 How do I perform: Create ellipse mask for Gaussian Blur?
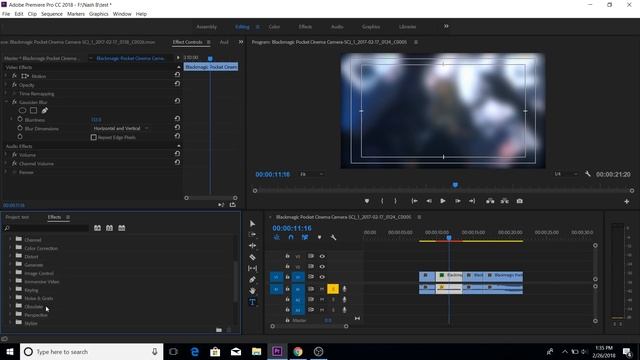(22, 111)
